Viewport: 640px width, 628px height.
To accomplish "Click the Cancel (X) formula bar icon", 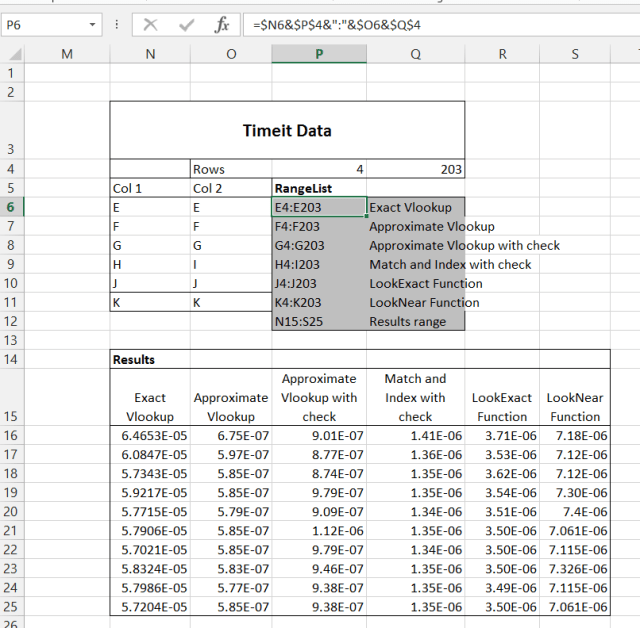I will point(151,24).
